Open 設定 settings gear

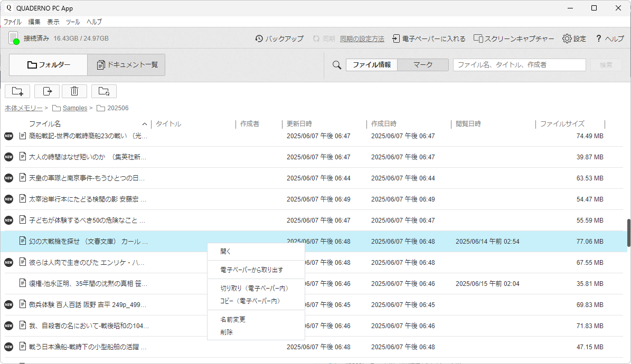click(x=575, y=39)
